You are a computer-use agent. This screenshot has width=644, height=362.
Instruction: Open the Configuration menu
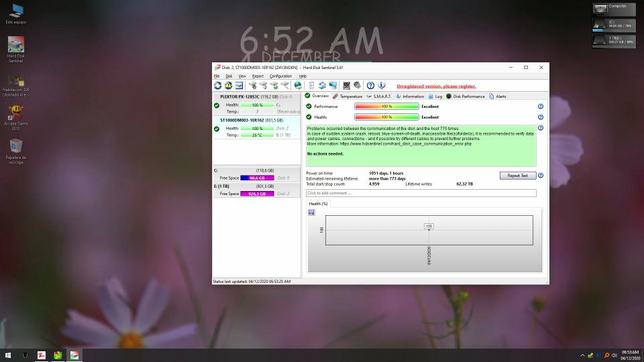[280, 76]
